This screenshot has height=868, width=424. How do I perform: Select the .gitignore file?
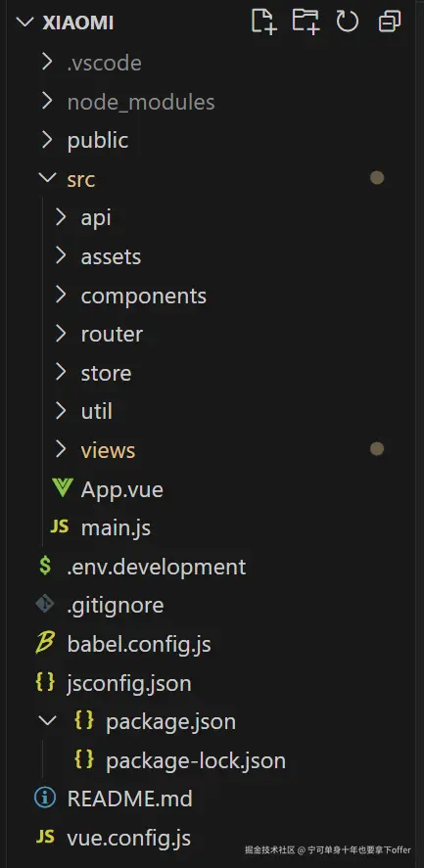click(x=116, y=605)
